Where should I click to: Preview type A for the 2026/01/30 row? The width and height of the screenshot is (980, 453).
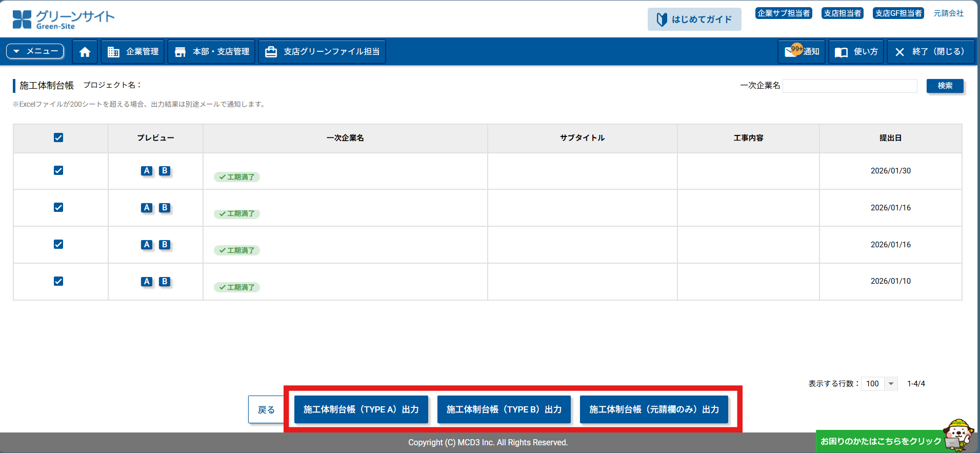[x=147, y=171]
